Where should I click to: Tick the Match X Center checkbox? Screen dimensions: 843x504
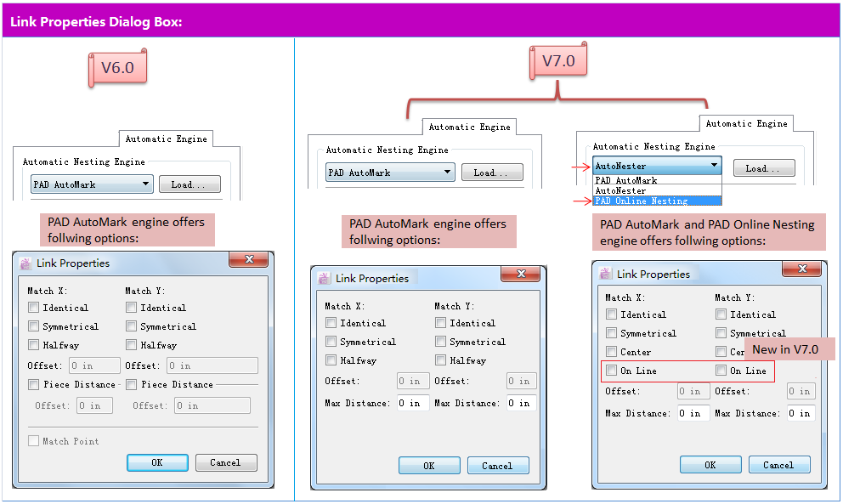point(611,352)
